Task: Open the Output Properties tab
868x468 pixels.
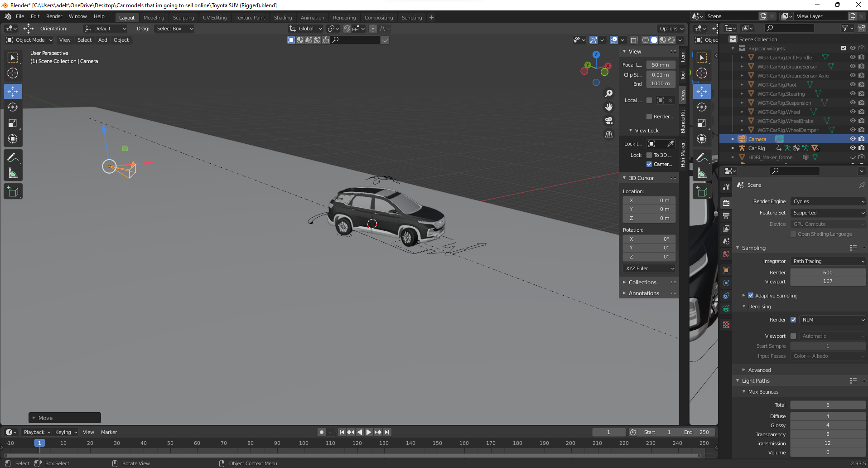Action: click(x=727, y=216)
